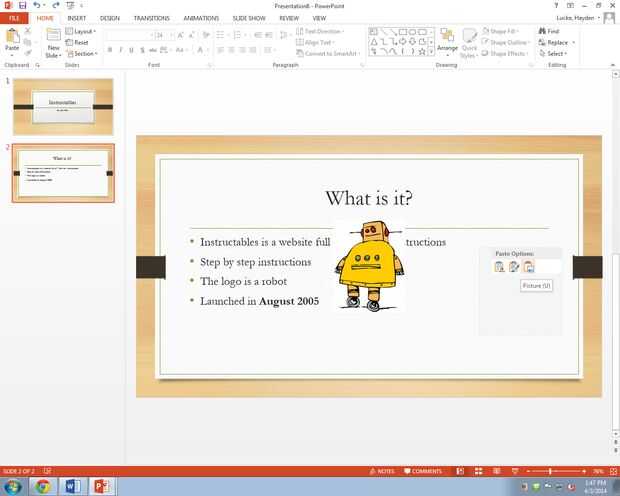Expand the Layout dropdown
This screenshot has width=620, height=496.
tap(81, 31)
